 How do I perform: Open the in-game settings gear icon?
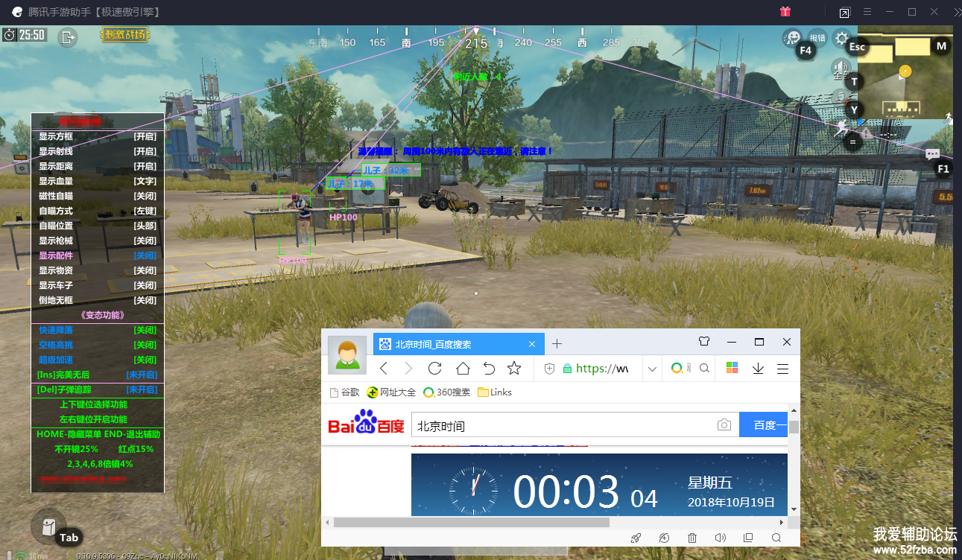click(841, 38)
